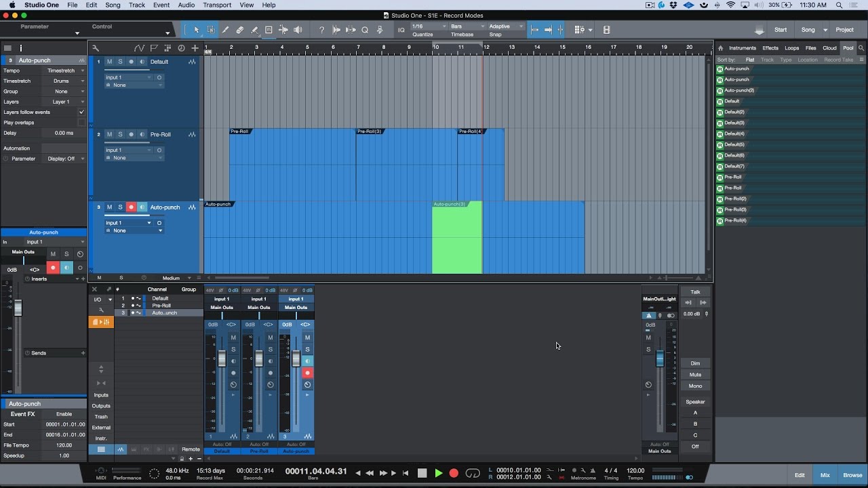This screenshot has width=868, height=488.
Task: Click the Stop transport button
Action: click(x=422, y=473)
